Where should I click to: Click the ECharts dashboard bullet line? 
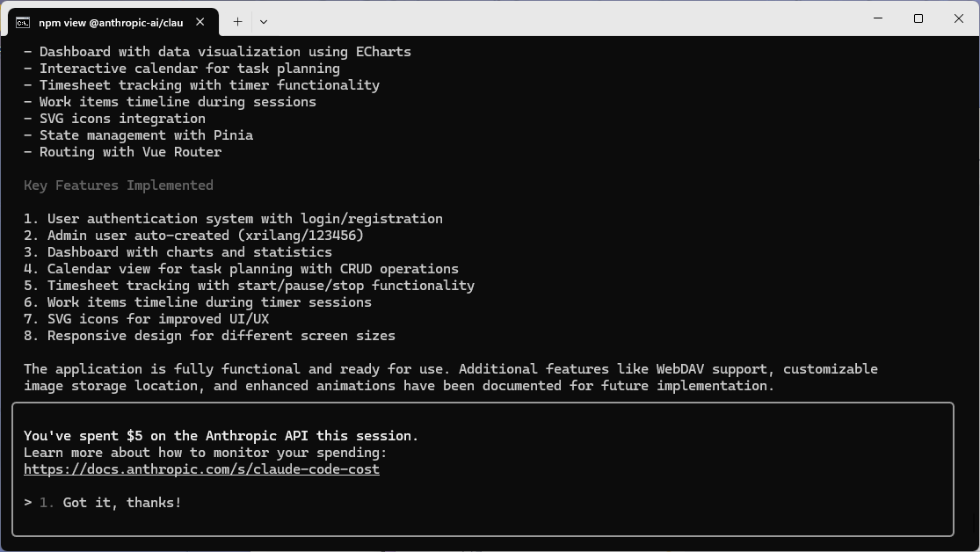[217, 52]
